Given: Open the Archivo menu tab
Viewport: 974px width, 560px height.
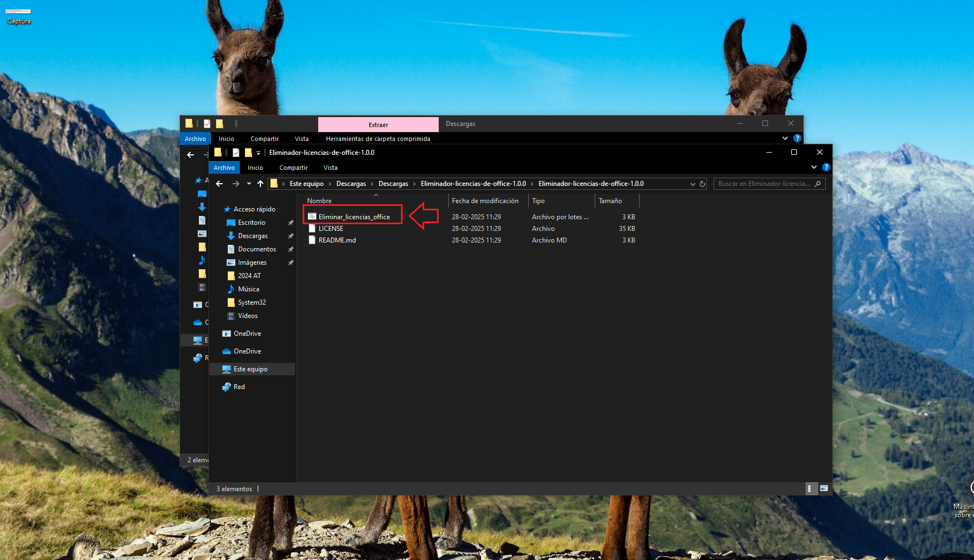Looking at the screenshot, I should pos(224,168).
